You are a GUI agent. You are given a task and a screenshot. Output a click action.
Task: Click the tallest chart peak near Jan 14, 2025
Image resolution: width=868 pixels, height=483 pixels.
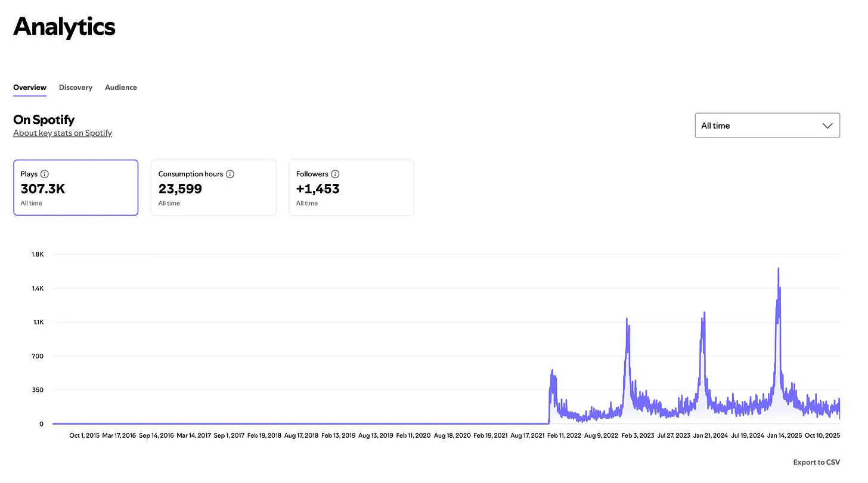[779, 269]
